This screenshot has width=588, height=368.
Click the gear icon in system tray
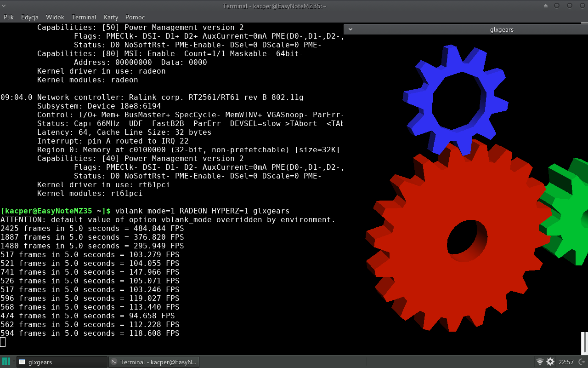point(550,362)
